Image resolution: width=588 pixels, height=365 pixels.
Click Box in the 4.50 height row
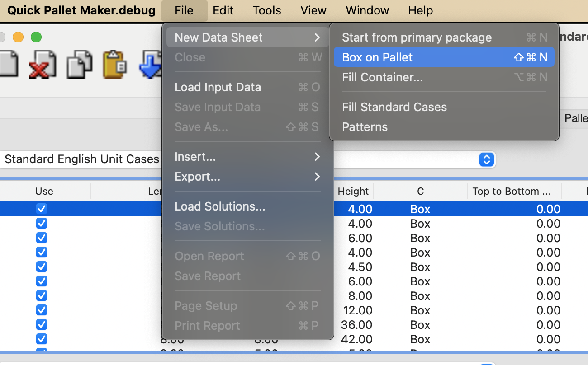click(x=420, y=267)
